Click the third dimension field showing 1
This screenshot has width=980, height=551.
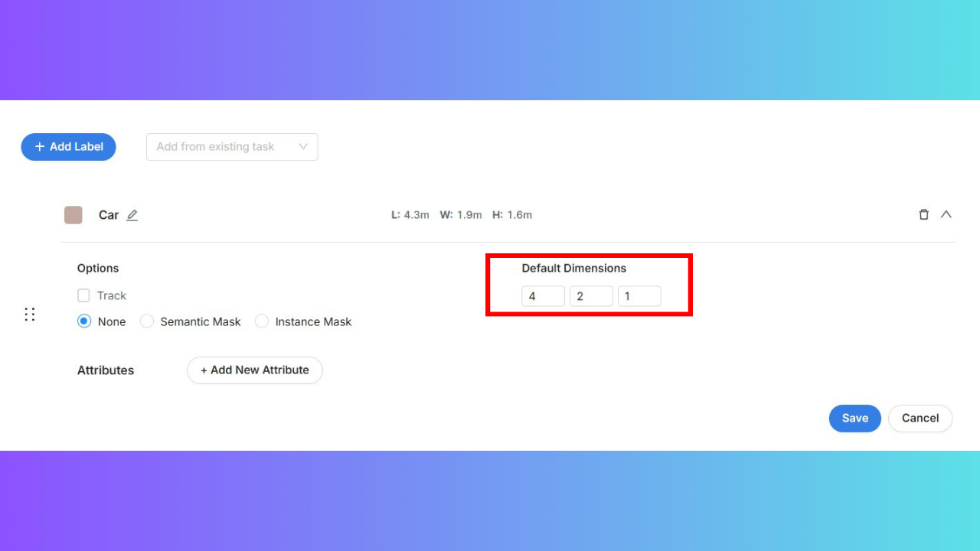pyautogui.click(x=639, y=296)
